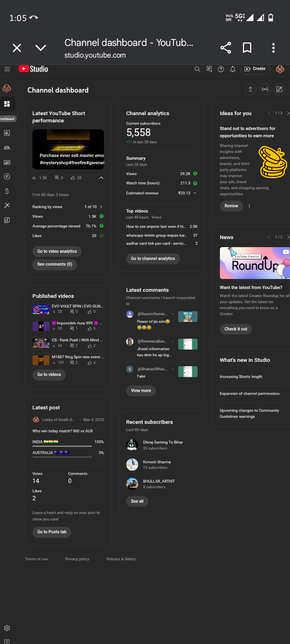Open the latest Short video thumbnail
The width and height of the screenshot is (290, 644).
68,149
